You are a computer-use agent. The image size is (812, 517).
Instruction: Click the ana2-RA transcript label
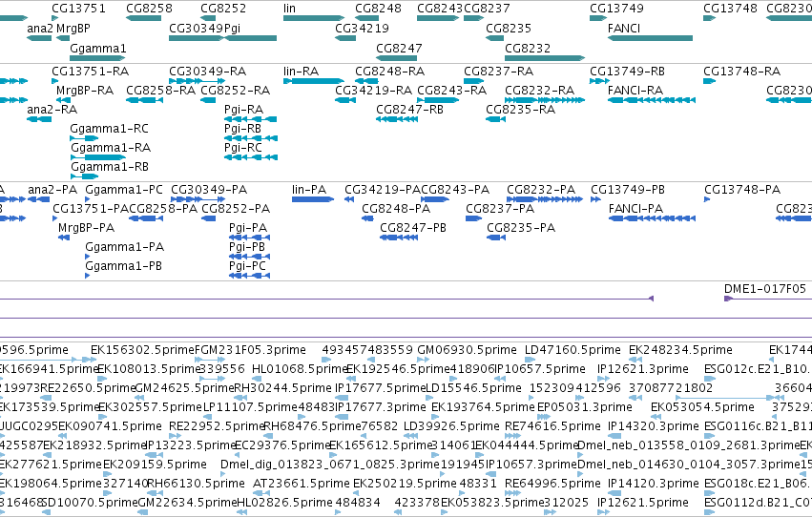click(x=52, y=110)
